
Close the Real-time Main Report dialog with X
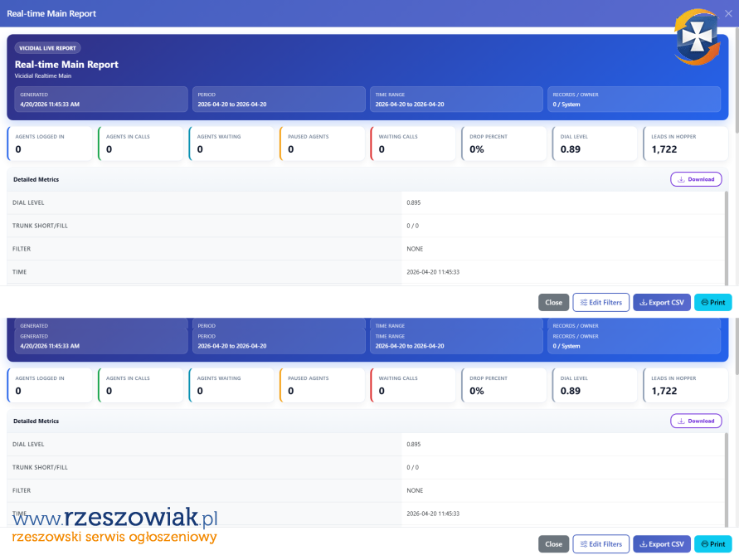pos(728,13)
